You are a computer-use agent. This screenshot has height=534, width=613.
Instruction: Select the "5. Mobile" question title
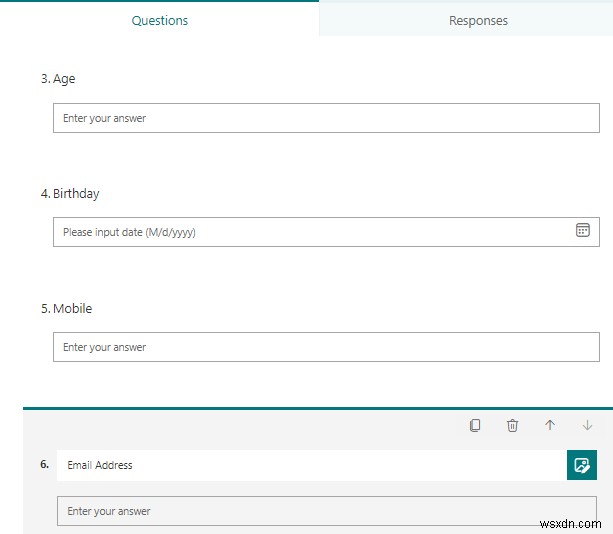66,309
